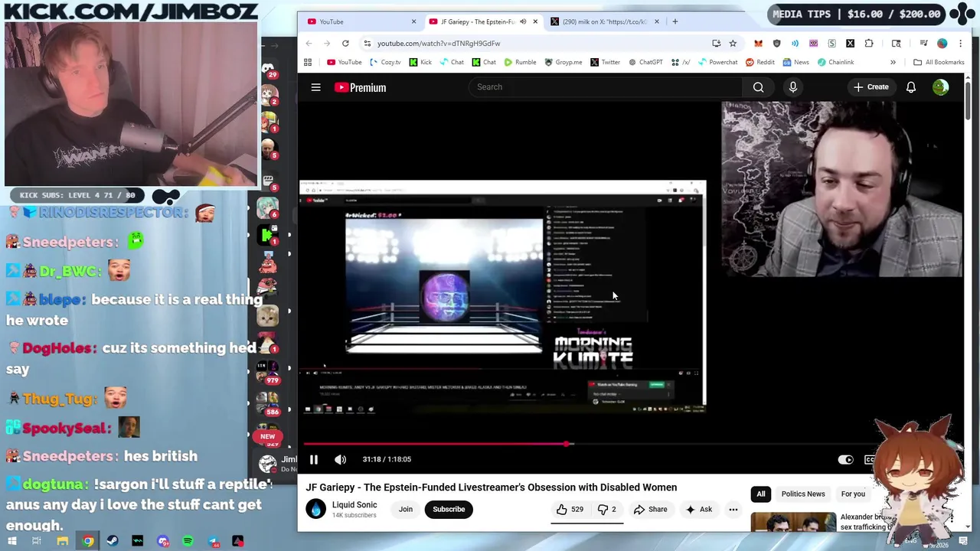The image size is (980, 551).
Task: Open the Liquid Sonic channel avatar
Action: [x=316, y=510]
